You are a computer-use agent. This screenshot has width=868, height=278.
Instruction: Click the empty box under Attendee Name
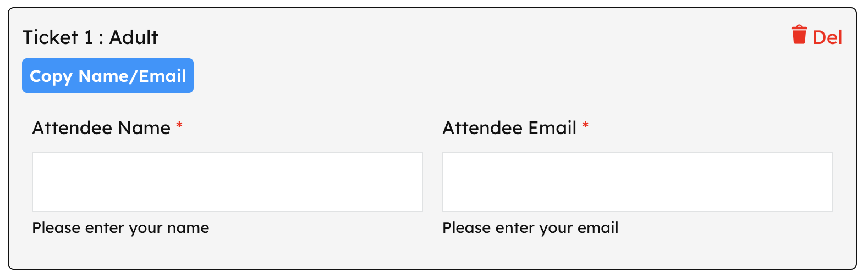click(x=227, y=182)
